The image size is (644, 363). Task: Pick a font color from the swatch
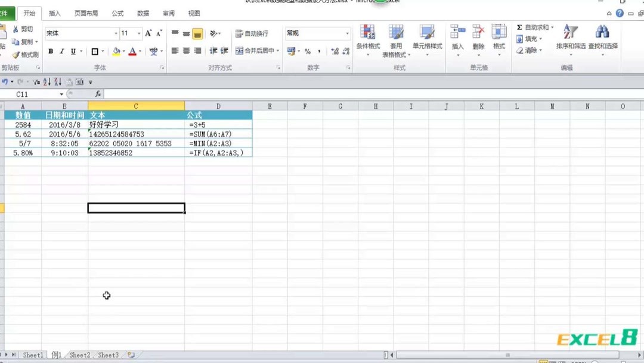coord(132,51)
